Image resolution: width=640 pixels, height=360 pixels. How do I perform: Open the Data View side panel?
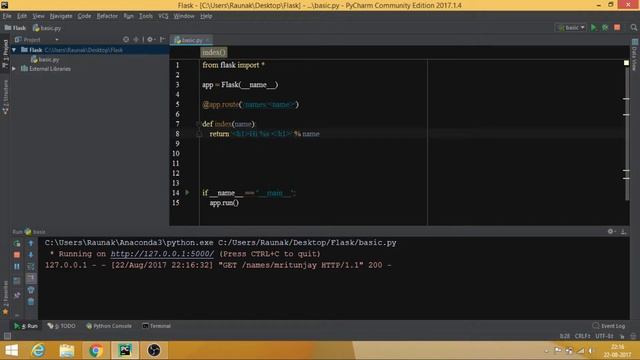pyautogui.click(x=635, y=55)
